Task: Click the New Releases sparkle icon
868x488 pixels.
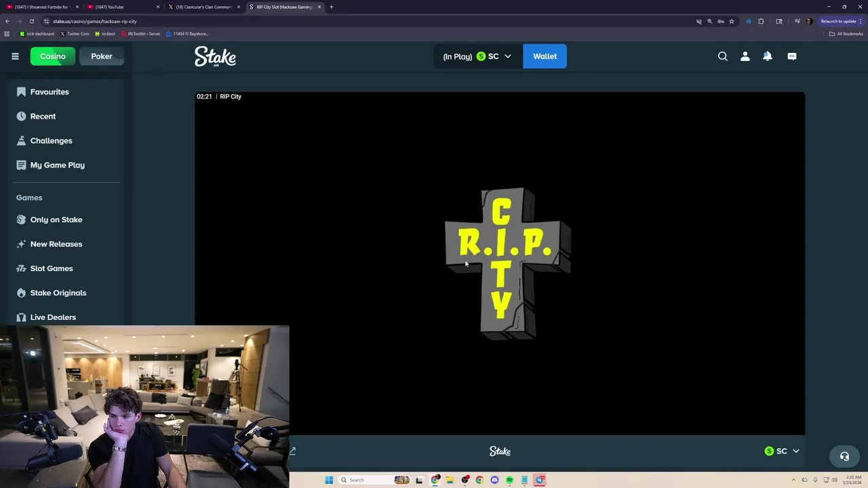Action: [x=21, y=244]
